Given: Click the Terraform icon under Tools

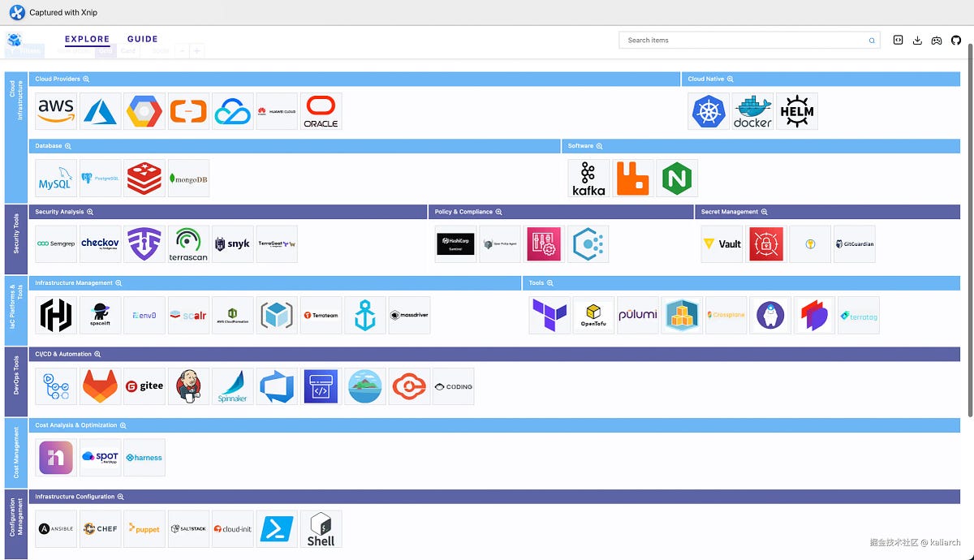Looking at the screenshot, I should pos(549,315).
